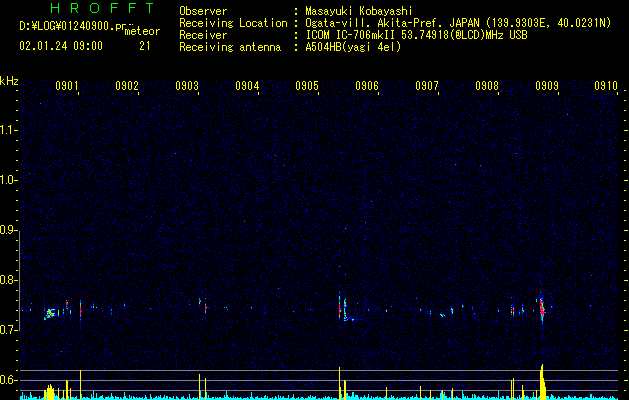Click the 0907 time axis label
This screenshot has height=400, width=629.
(427, 86)
